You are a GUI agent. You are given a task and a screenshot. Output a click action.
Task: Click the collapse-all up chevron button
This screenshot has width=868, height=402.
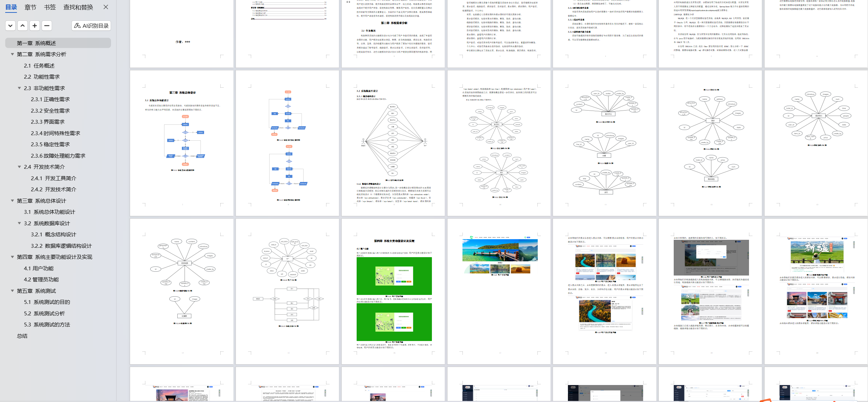[x=23, y=26]
